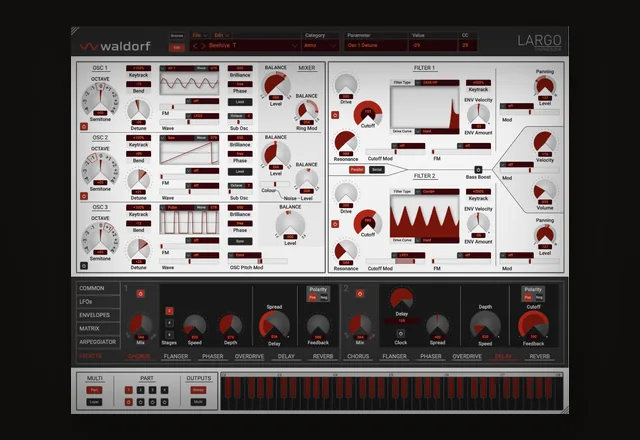Go to previous preset with left arrow
The width and height of the screenshot is (640, 440).
point(195,46)
